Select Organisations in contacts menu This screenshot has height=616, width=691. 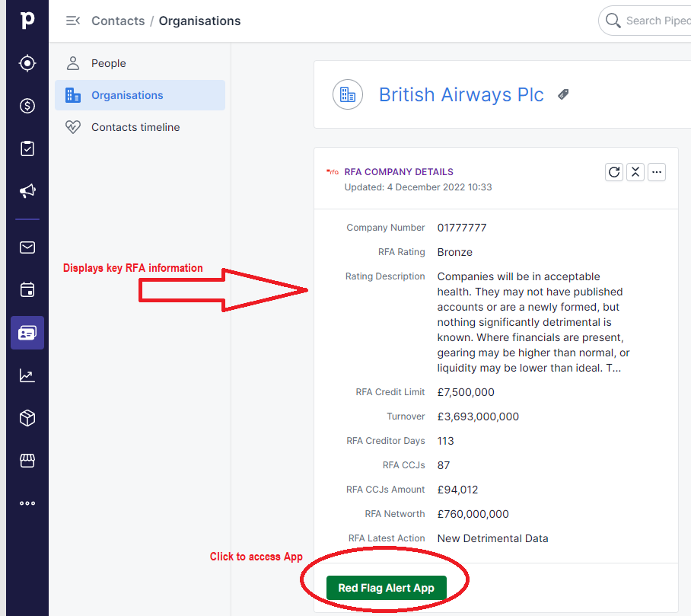tap(140, 95)
